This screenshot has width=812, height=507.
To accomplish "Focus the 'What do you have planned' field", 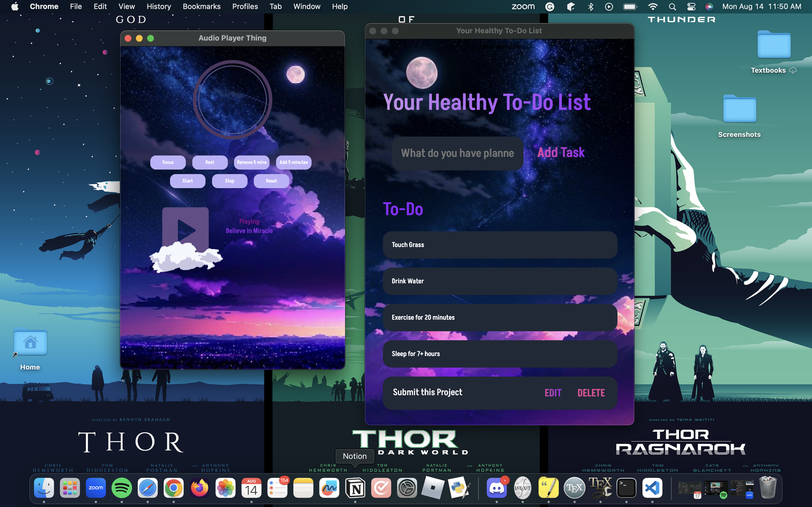I will 457,153.
